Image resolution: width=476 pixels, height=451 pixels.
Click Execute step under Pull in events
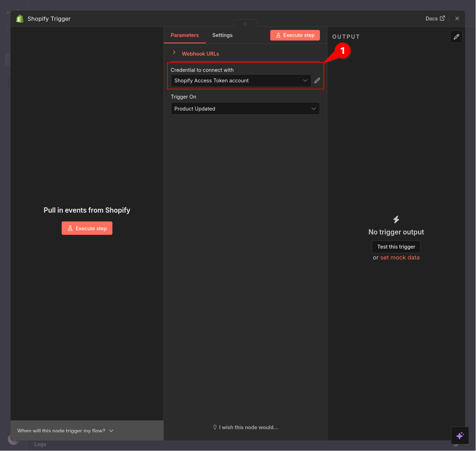[87, 228]
